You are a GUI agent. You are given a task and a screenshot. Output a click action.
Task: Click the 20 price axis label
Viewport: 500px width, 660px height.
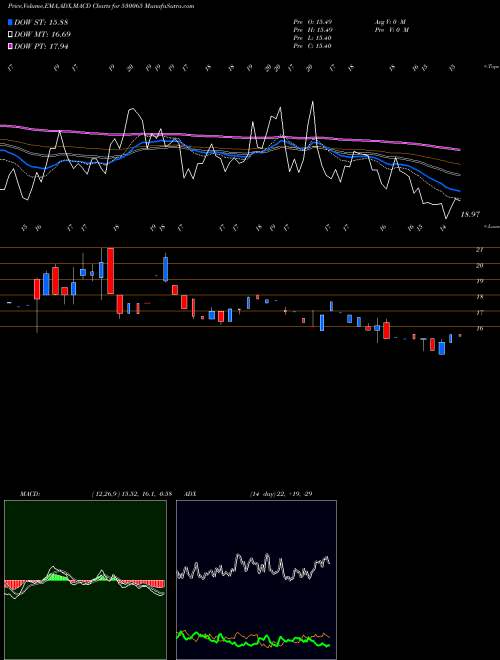coord(479,266)
